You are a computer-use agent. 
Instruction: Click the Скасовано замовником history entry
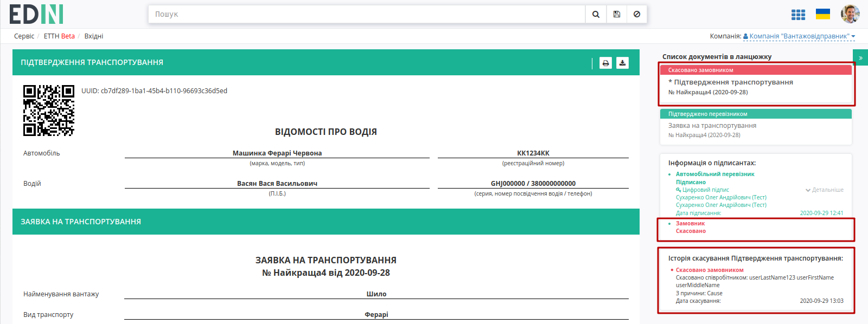tap(710, 270)
